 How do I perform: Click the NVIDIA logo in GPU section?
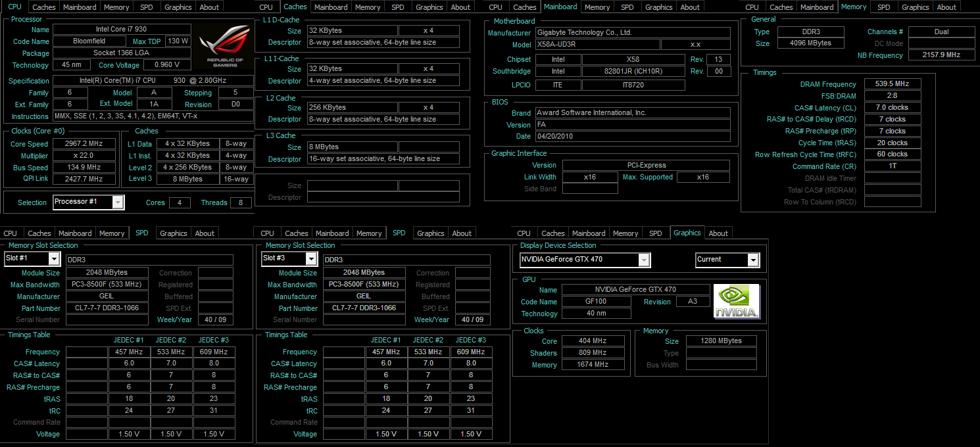coord(737,301)
